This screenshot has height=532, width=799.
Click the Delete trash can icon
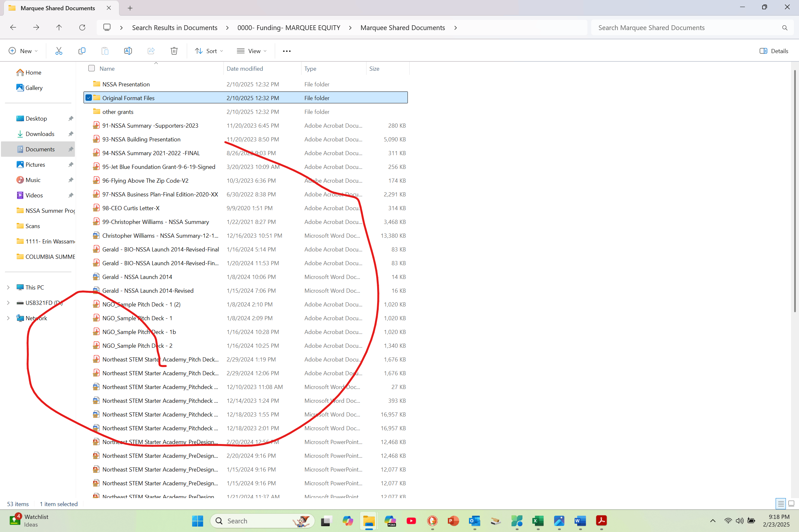[174, 51]
